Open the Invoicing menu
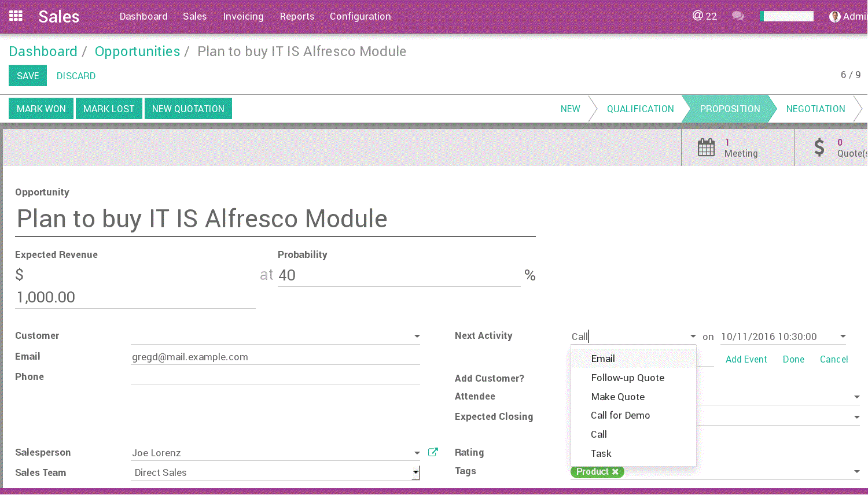868x495 pixels. click(x=243, y=16)
